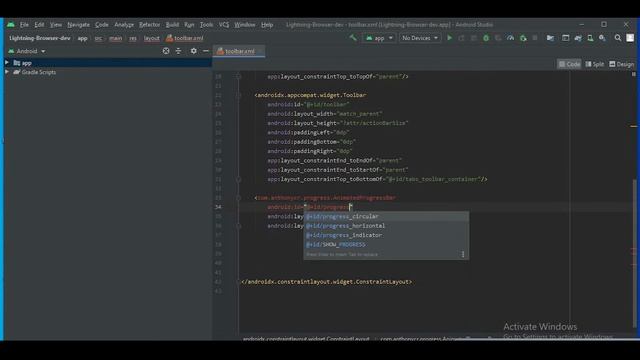Open the Edit menu
Image resolution: width=640 pixels, height=360 pixels.
(39, 24)
